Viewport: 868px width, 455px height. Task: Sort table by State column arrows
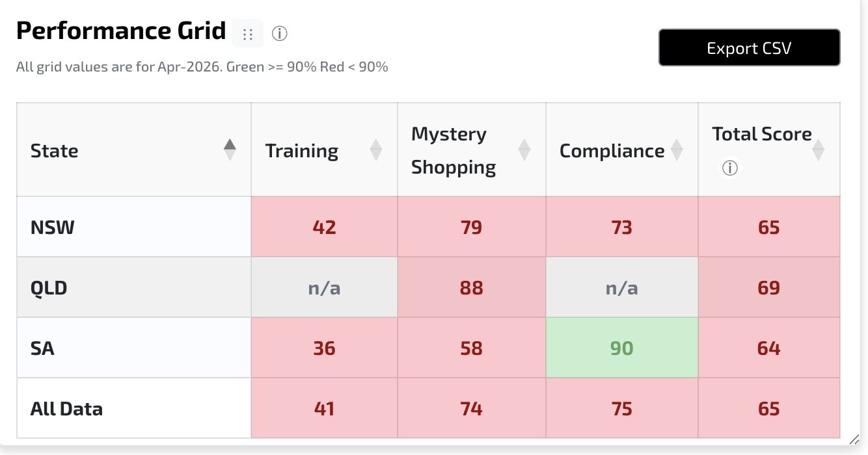(x=230, y=150)
